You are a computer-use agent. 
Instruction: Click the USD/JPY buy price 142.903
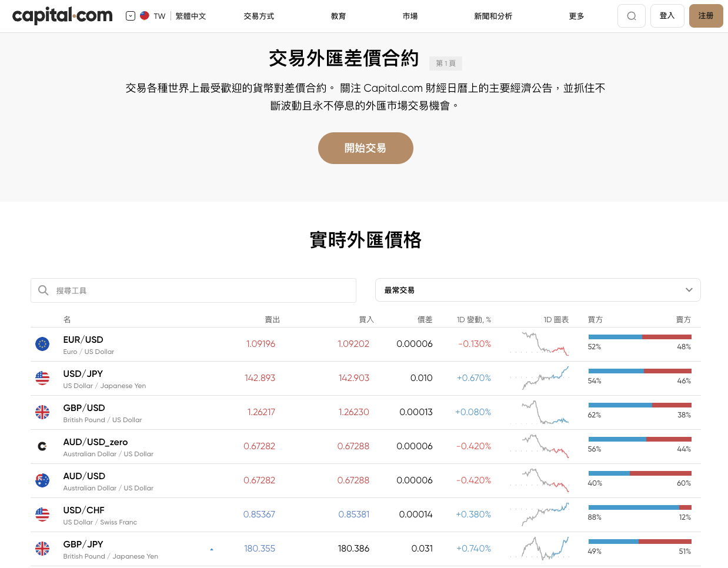354,378
